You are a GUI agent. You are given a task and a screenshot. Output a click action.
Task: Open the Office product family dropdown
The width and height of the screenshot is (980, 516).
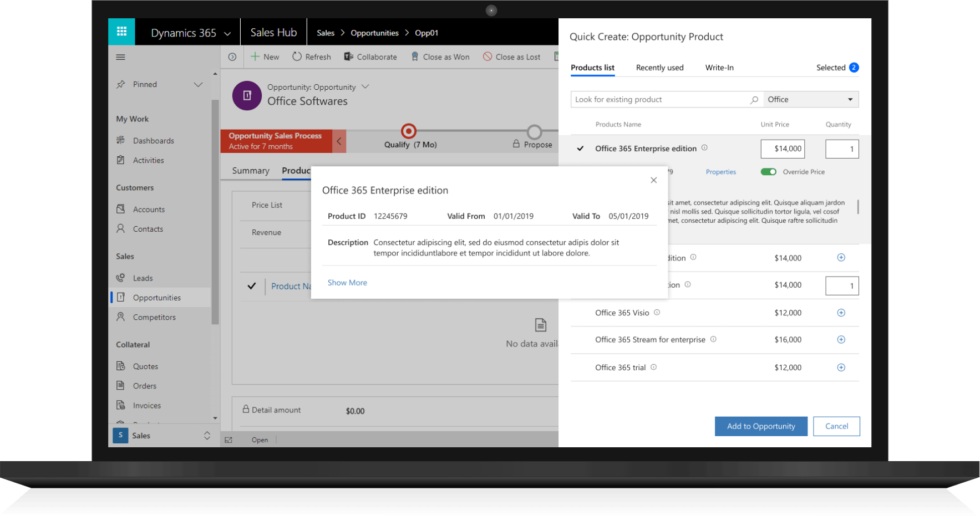pos(810,99)
